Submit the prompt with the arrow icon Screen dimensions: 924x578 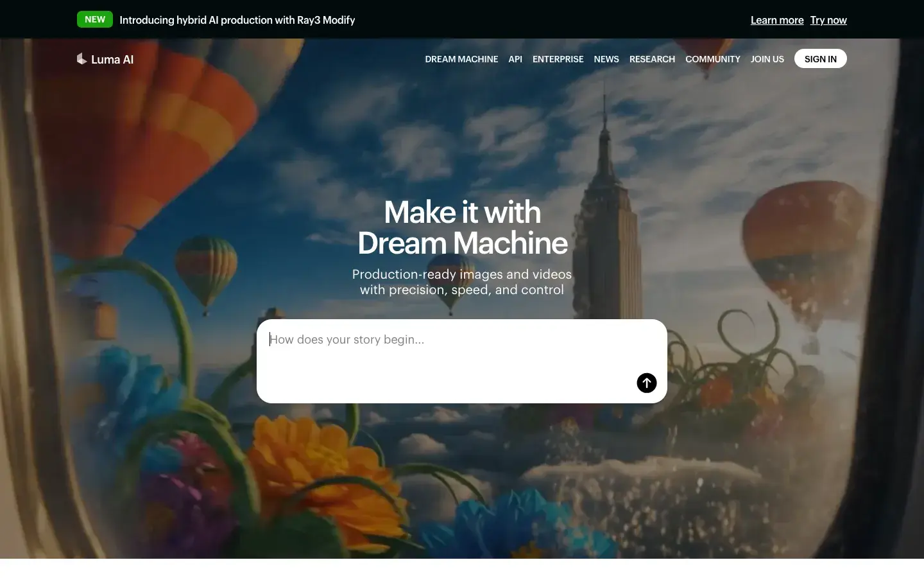point(646,383)
